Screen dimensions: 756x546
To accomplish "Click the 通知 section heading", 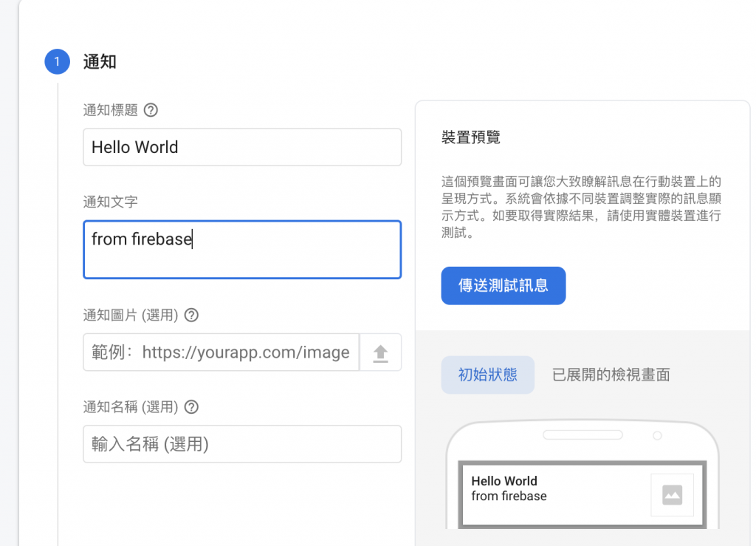I will pyautogui.click(x=100, y=62).
